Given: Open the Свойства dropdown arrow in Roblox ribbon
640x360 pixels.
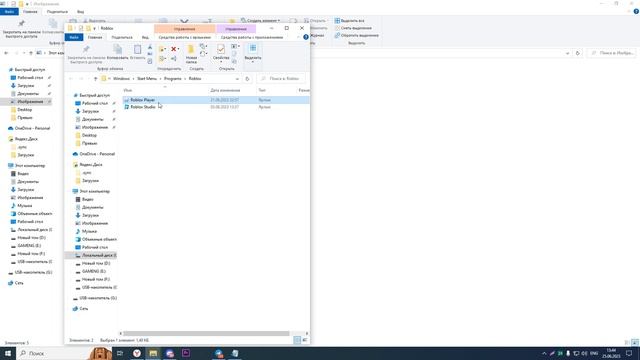Looking at the screenshot, I should 221,62.
